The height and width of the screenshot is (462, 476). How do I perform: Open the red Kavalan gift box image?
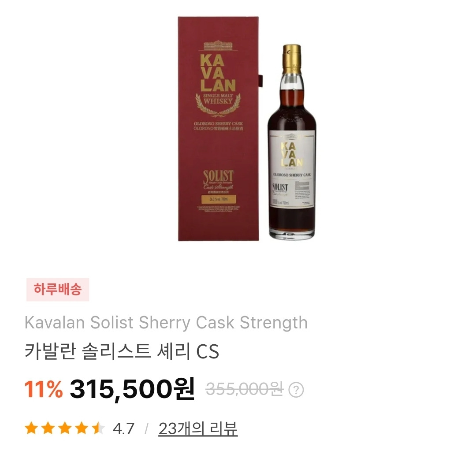[x=218, y=129]
